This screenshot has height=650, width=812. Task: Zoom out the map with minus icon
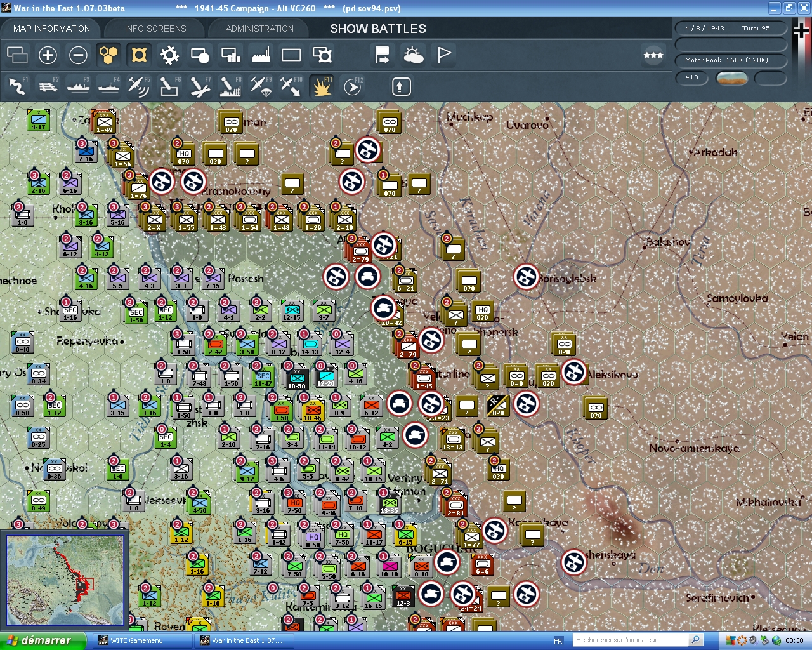(78, 55)
